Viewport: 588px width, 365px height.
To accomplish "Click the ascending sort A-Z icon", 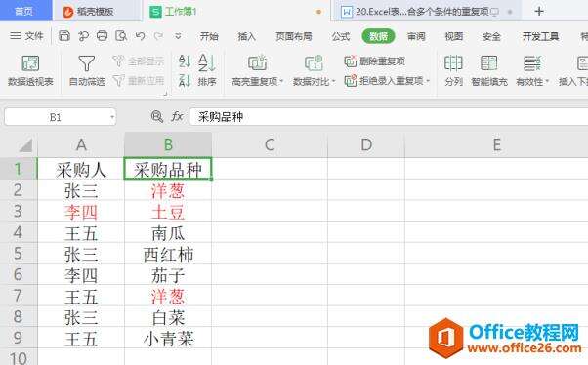I will (x=185, y=61).
